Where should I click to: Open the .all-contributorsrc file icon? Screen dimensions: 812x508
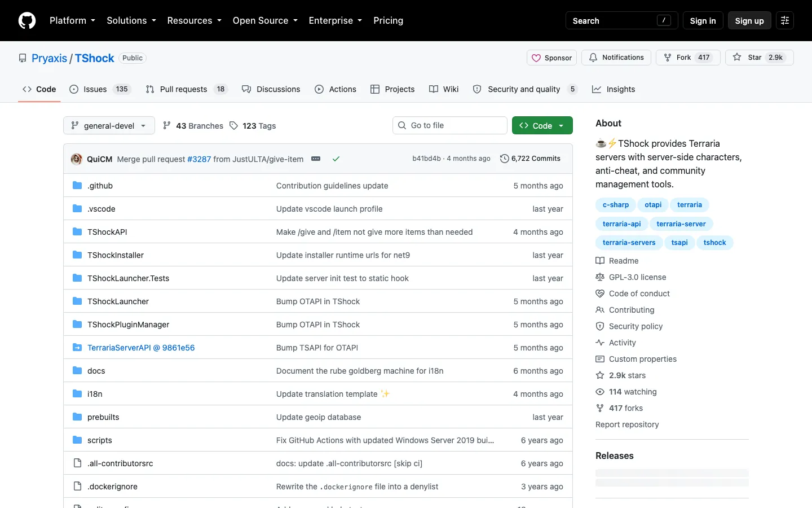click(77, 463)
